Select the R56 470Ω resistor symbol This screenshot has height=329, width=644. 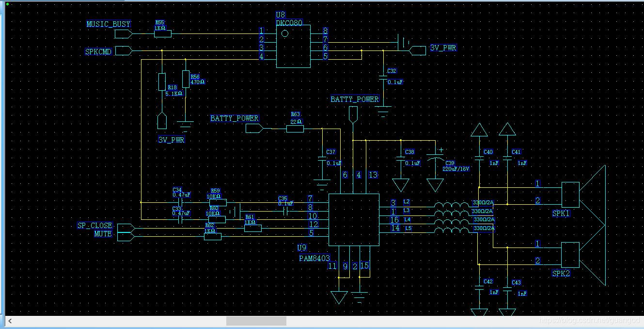pos(186,79)
